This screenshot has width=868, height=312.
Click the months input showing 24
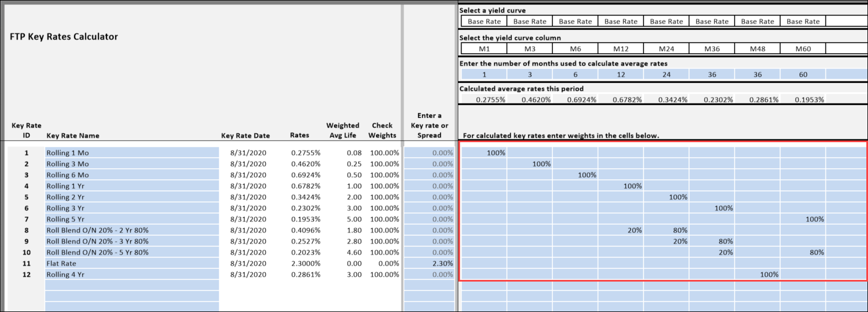click(x=666, y=74)
